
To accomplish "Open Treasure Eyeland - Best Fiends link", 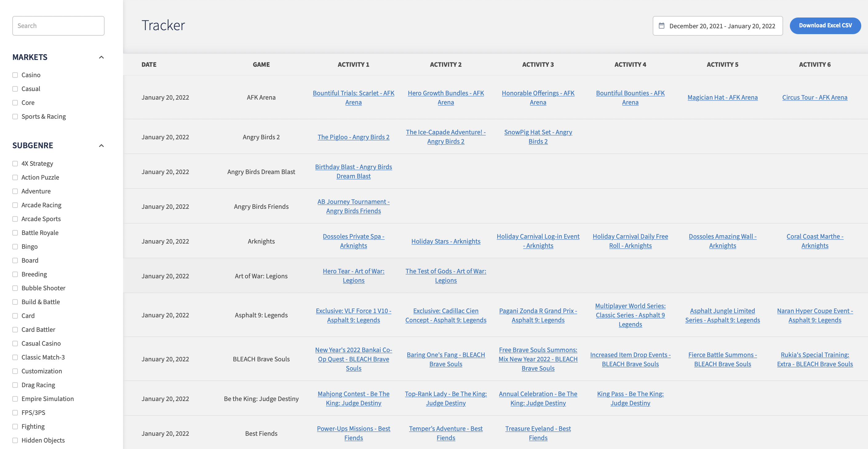I will click(538, 433).
